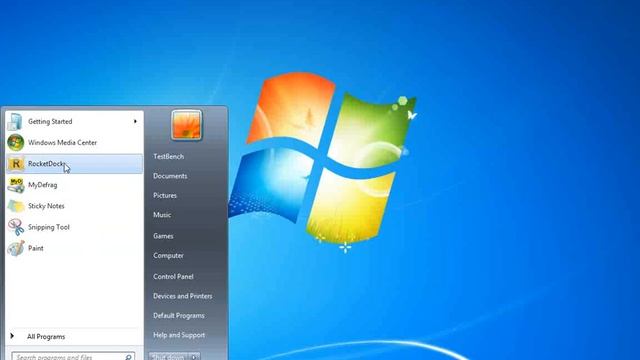
Task: Open the Sticky Notes icon
Action: click(16, 206)
